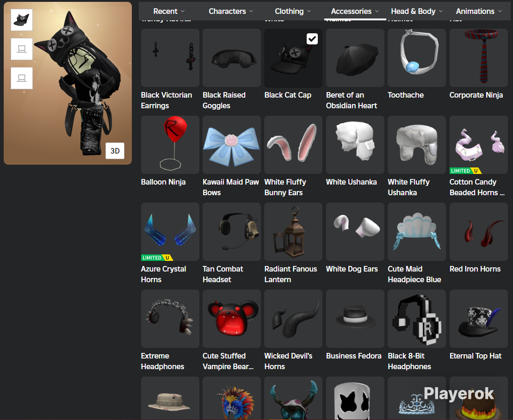Expand the Accessories dropdown tab

coord(355,11)
